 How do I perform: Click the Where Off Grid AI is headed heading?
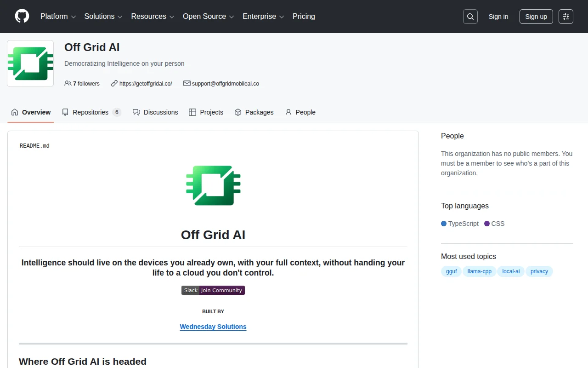click(83, 362)
